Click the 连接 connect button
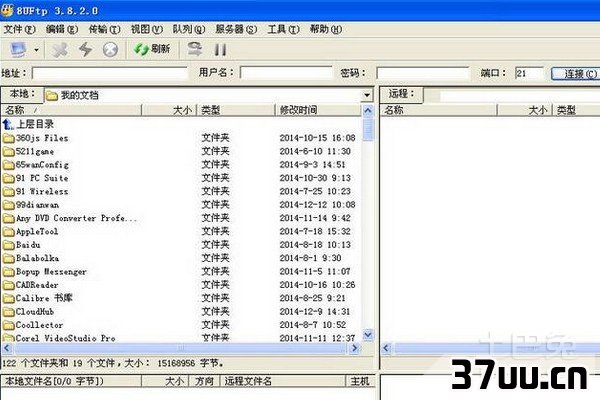Viewport: 600px width, 400px height. (x=577, y=73)
